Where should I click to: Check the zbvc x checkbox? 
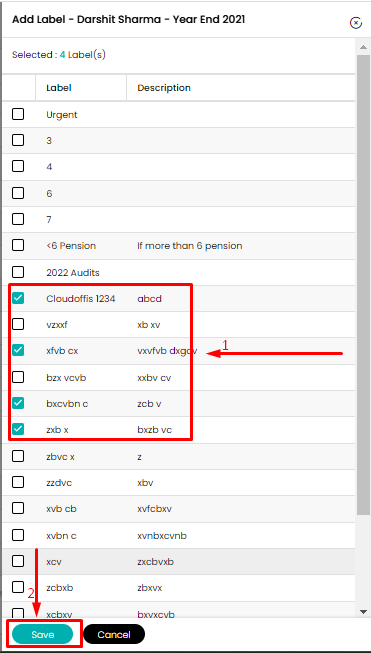click(x=18, y=456)
